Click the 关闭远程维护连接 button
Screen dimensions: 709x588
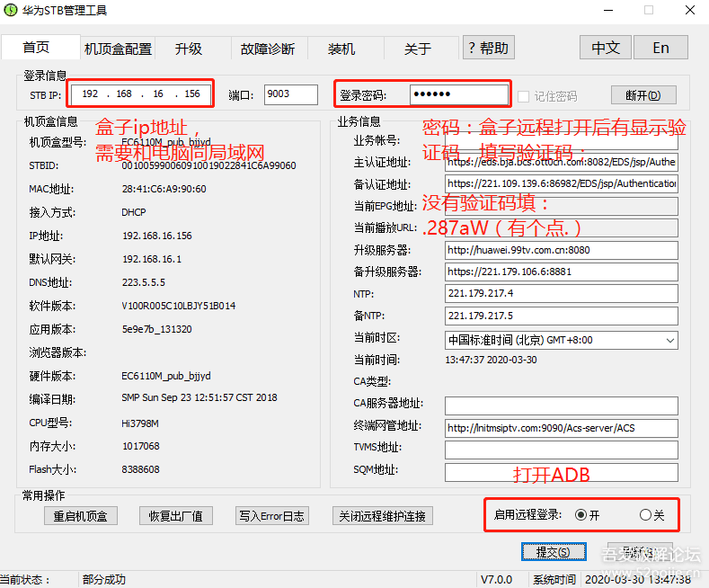click(383, 516)
